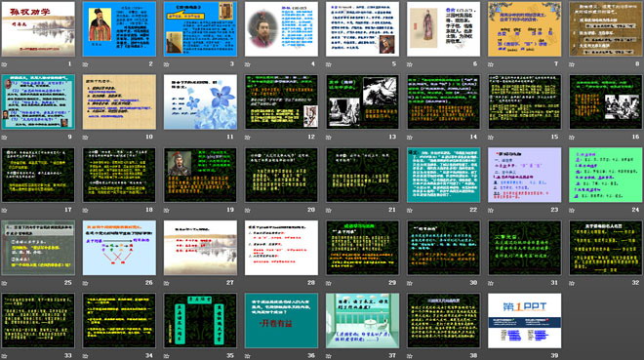Select slide 5 thumbnail

(362, 28)
